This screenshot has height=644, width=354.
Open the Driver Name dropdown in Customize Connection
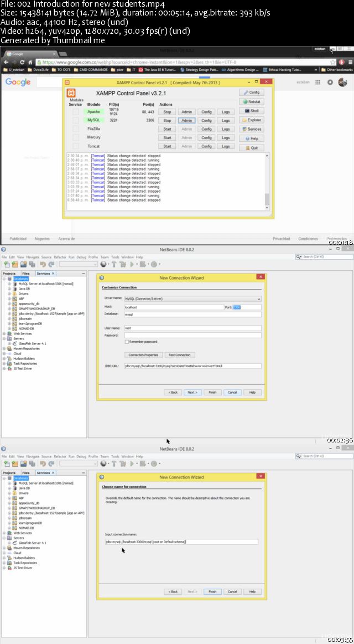point(192,299)
